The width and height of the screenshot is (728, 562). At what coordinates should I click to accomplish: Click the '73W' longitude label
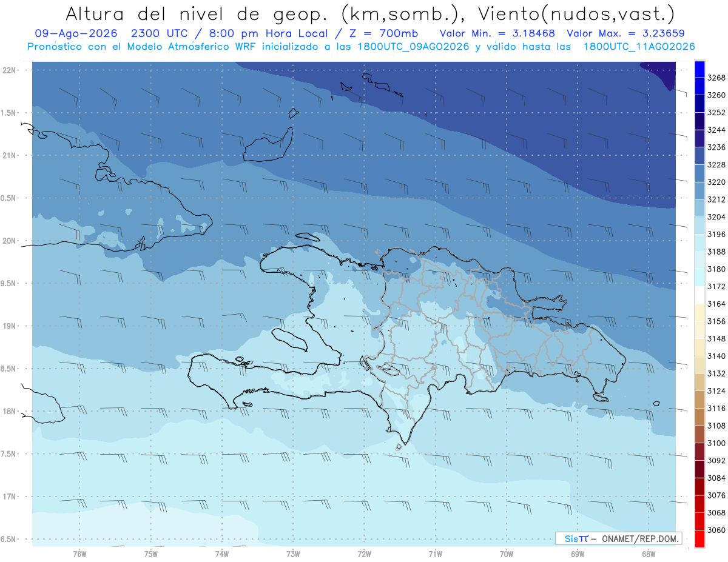click(293, 554)
